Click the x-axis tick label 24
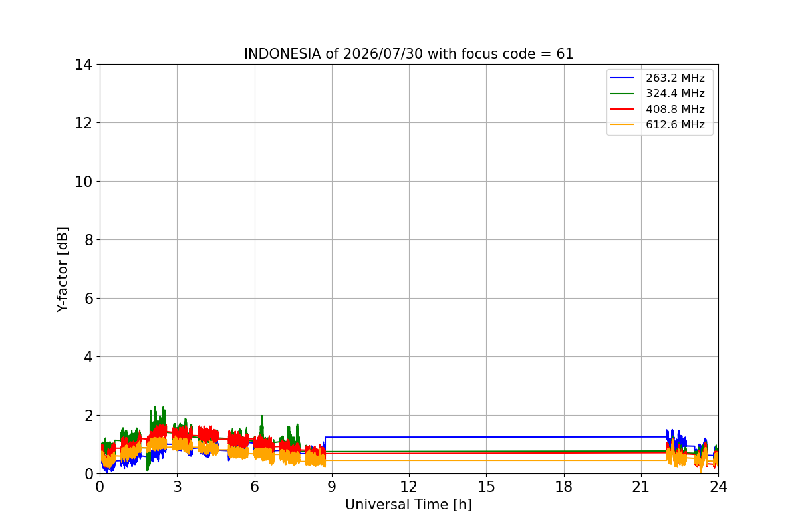Image resolution: width=798 pixels, height=532 pixels. [718, 486]
